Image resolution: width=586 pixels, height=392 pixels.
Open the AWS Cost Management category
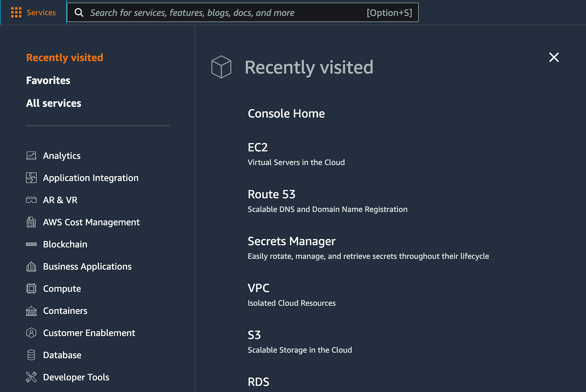coord(92,223)
